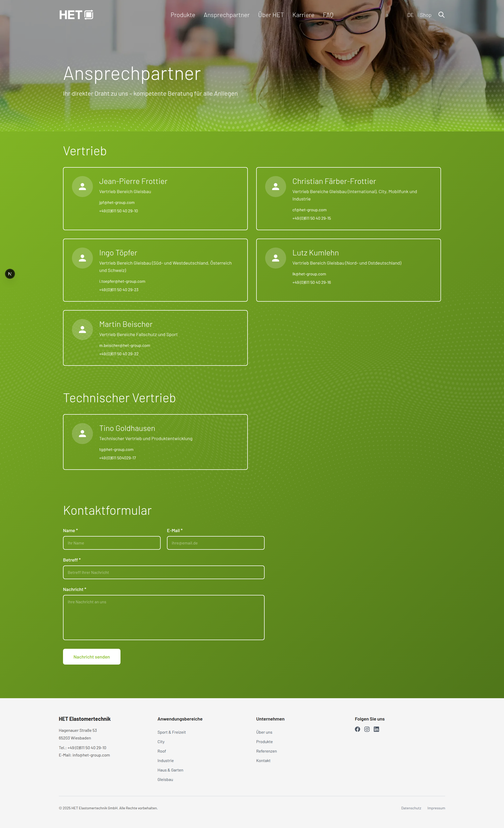The image size is (504, 828).
Task: Focus the Name input field
Action: coord(112,543)
